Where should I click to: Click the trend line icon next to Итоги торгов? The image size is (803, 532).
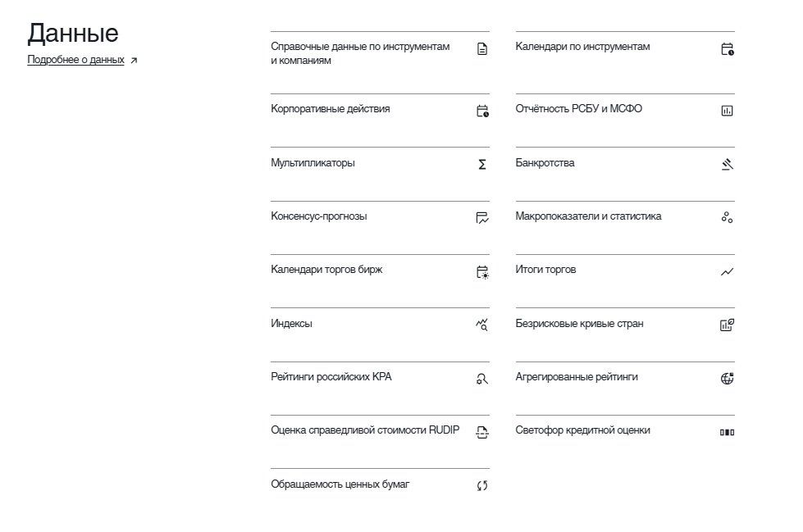[x=728, y=272]
